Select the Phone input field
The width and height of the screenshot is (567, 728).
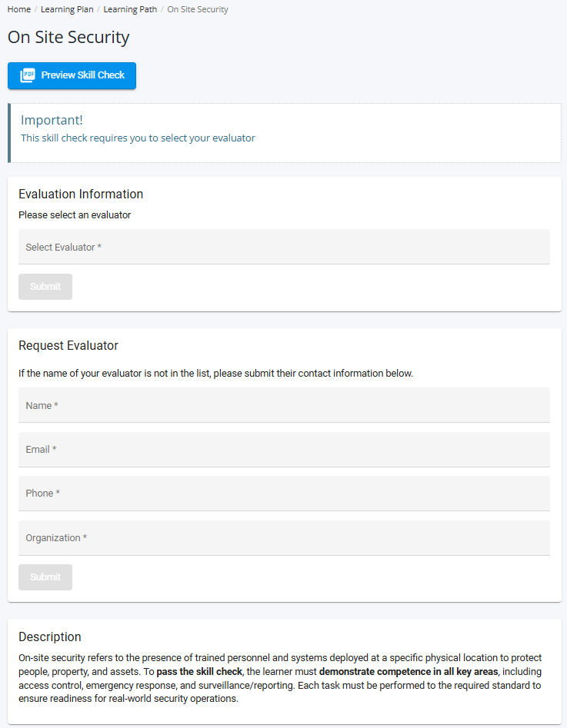tap(284, 494)
